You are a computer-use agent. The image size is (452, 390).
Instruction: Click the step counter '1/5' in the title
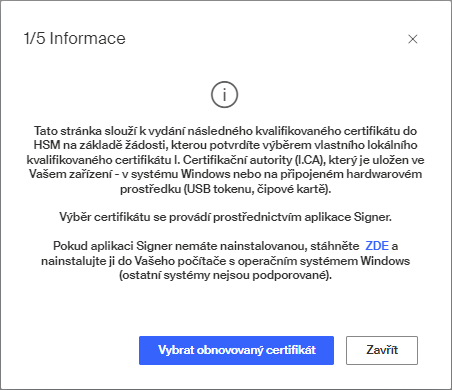tap(34, 38)
